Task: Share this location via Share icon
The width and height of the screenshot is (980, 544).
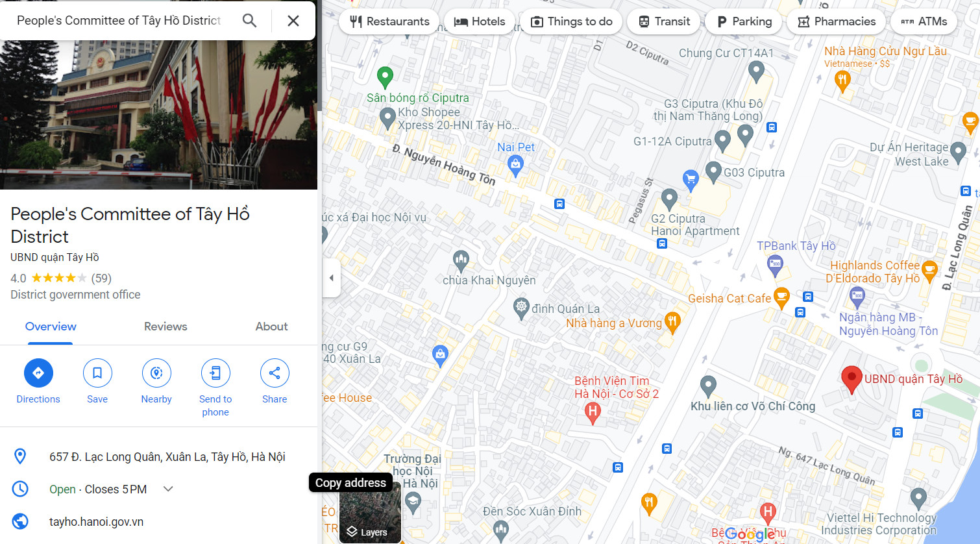Action: click(x=275, y=373)
